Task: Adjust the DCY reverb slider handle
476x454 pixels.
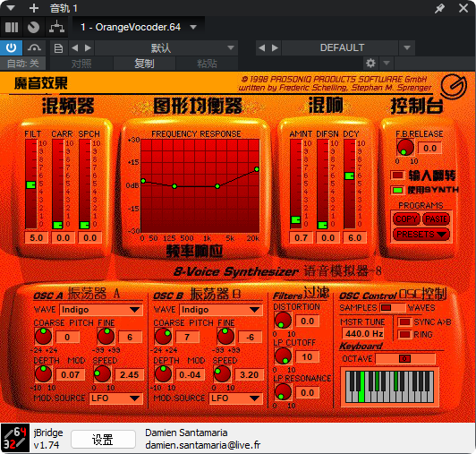Action: (350, 176)
